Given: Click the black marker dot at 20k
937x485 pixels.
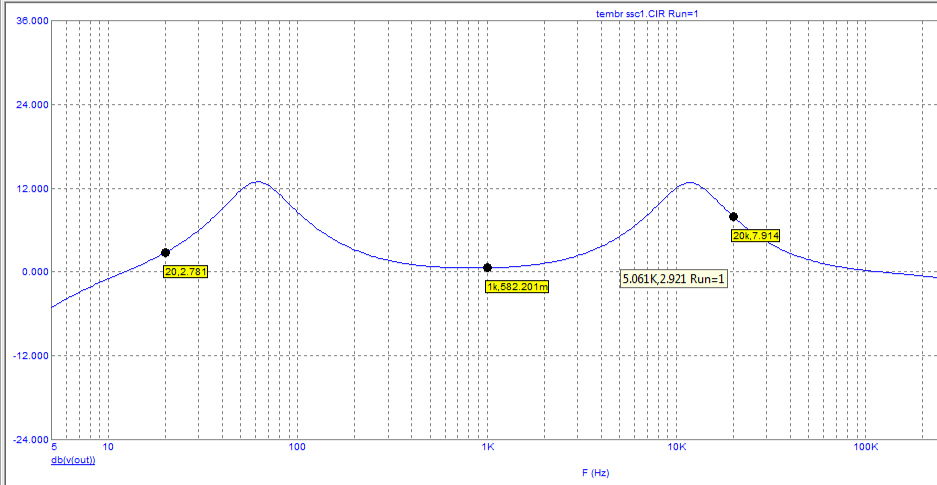Looking at the screenshot, I should click(x=733, y=216).
